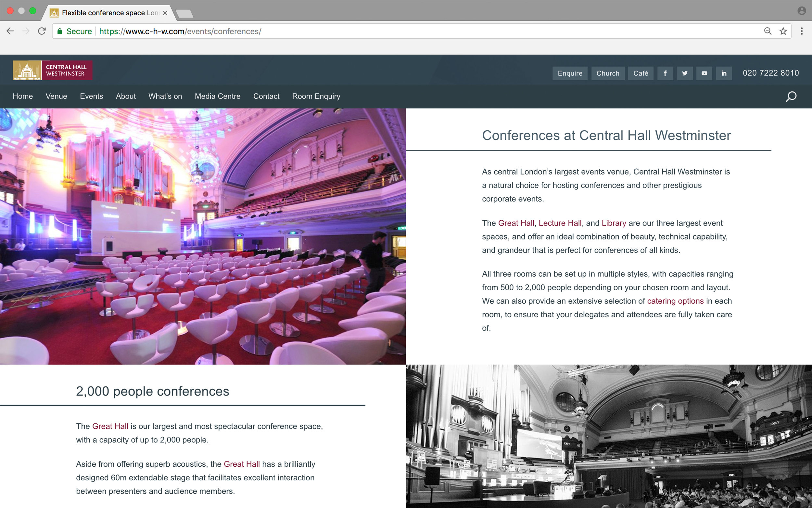Screen dimensions: 812x508
Task: Open the Room Enquiry menu item
Action: 316,96
